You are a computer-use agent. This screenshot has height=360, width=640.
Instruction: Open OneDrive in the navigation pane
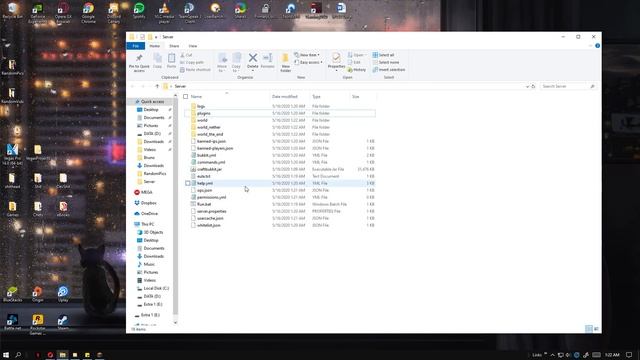tap(149, 214)
